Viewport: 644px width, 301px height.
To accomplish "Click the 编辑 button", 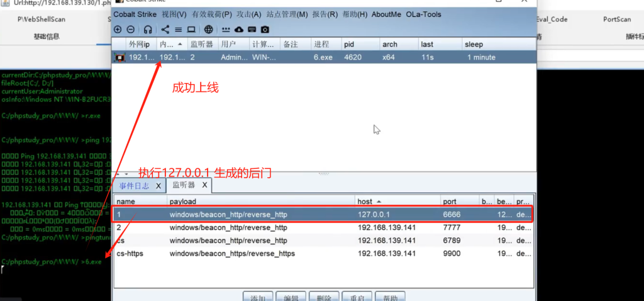I will coord(291,297).
